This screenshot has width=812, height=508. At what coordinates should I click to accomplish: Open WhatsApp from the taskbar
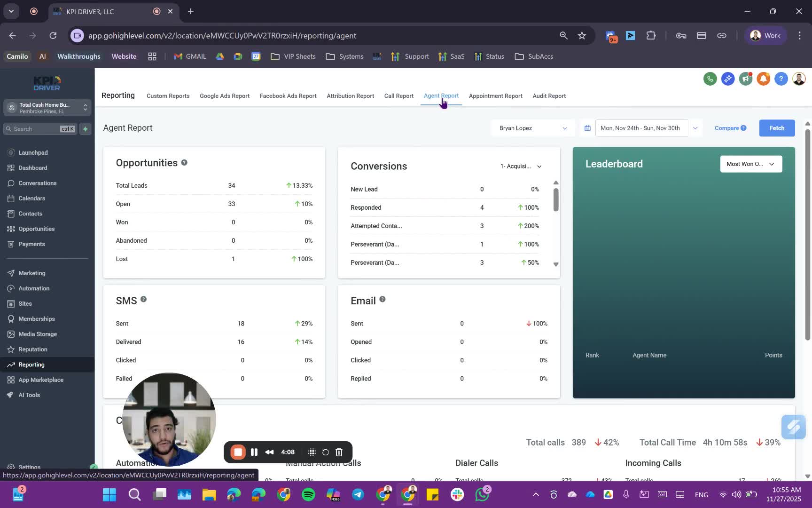(482, 494)
